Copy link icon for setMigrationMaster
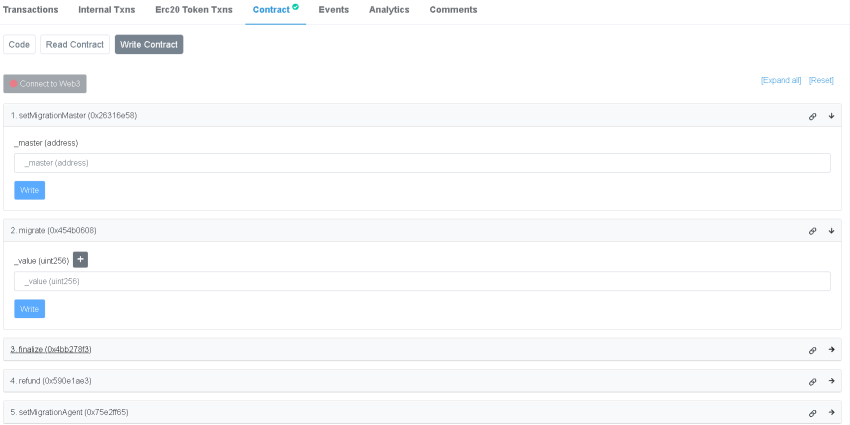850x425 pixels. (x=813, y=116)
